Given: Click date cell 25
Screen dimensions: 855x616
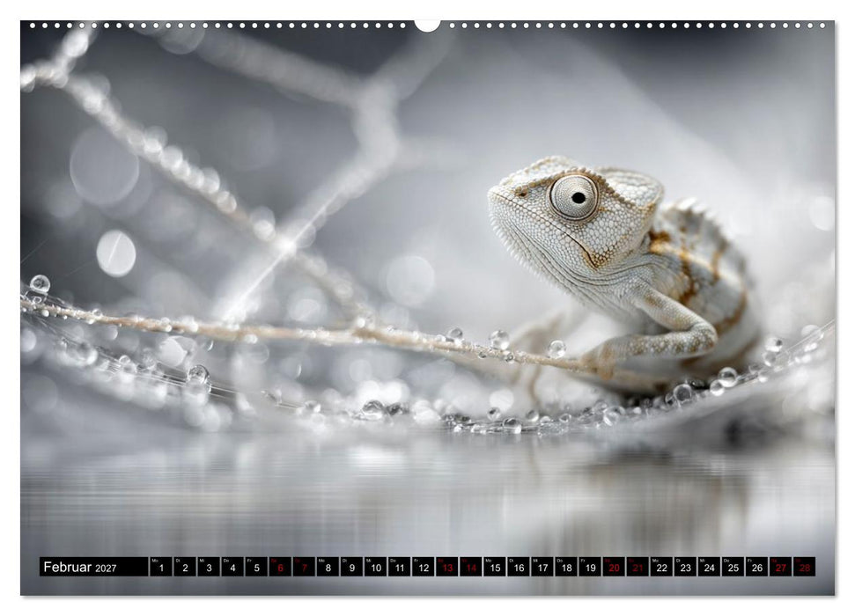Looking at the screenshot, I should (x=733, y=567).
